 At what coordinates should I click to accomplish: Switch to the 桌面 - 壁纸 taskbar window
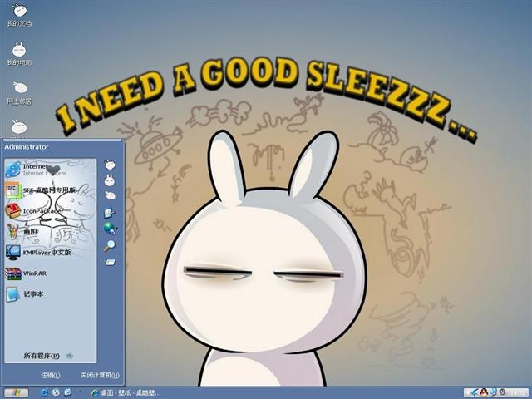[126, 392]
